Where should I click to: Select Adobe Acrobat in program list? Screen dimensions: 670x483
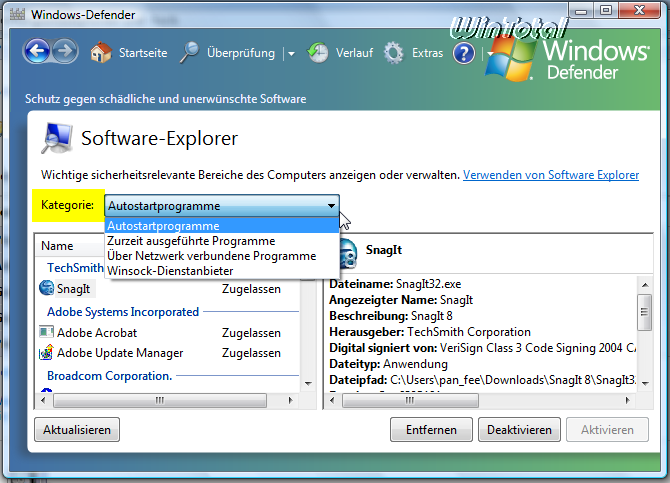point(97,333)
